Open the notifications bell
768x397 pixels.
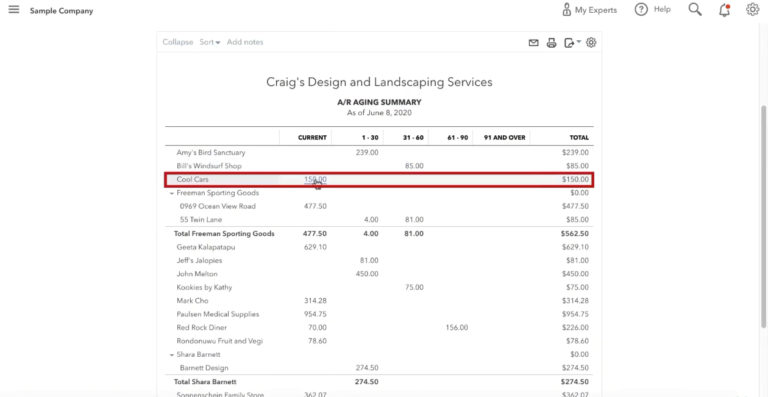pyautogui.click(x=724, y=10)
